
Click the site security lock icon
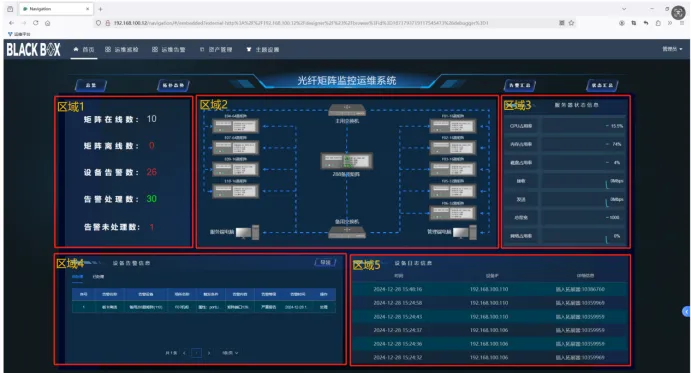107,23
